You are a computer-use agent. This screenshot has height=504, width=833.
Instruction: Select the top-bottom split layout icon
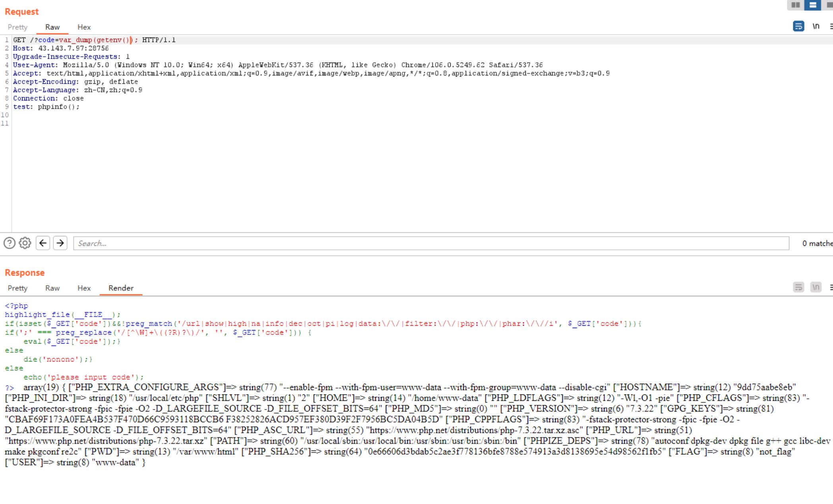[812, 5]
